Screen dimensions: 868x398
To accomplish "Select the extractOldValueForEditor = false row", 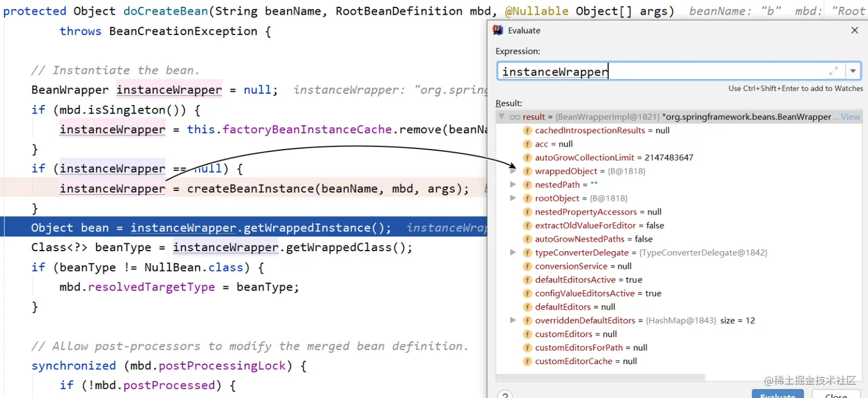I will click(x=679, y=225).
